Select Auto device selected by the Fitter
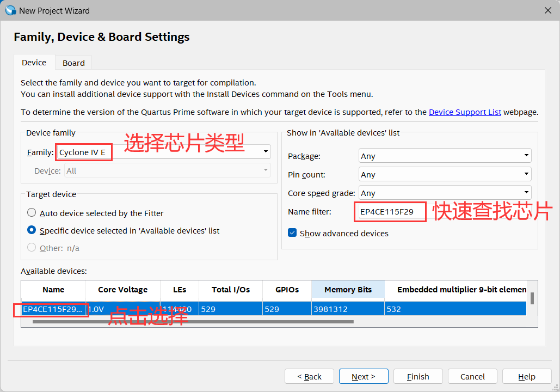This screenshot has width=560, height=392. tap(32, 213)
